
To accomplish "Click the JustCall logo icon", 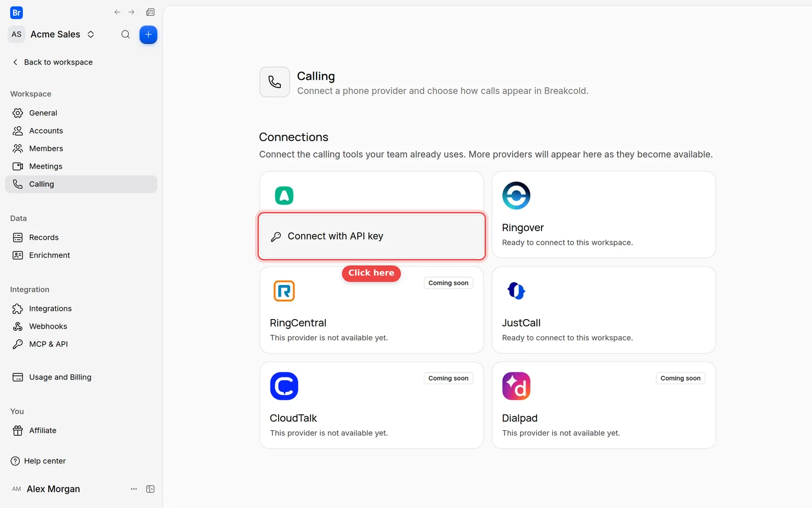I will (x=516, y=291).
